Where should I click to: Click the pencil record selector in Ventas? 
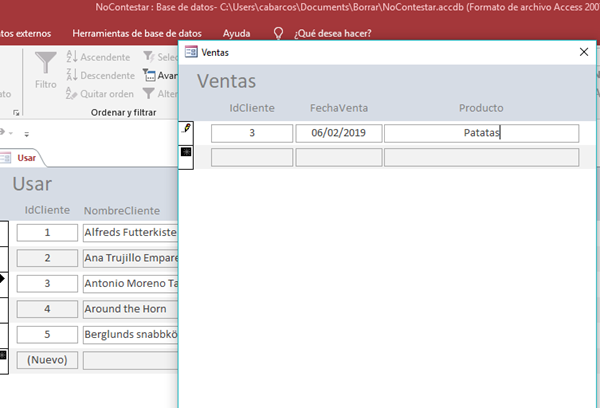coord(186,131)
